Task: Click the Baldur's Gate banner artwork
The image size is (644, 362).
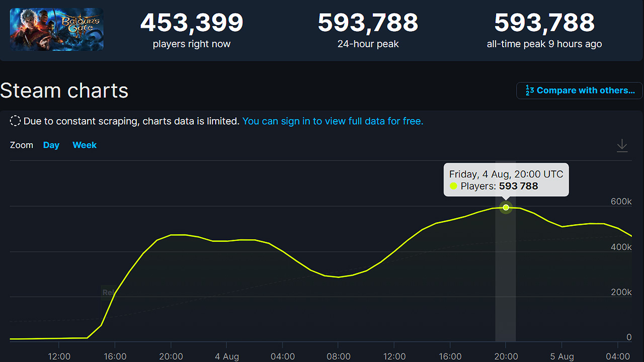Action: [56, 29]
